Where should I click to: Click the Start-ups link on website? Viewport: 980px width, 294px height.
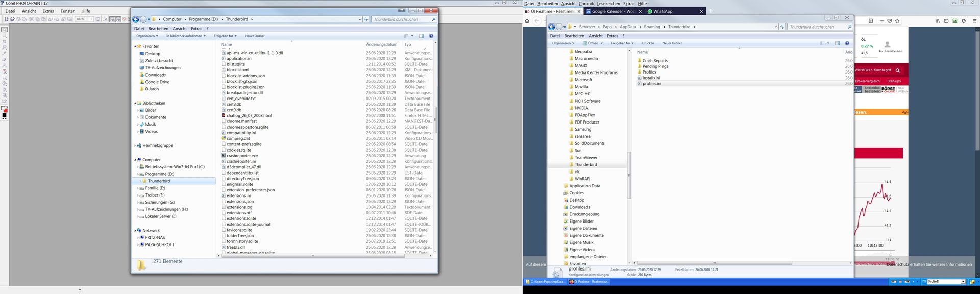894,81
